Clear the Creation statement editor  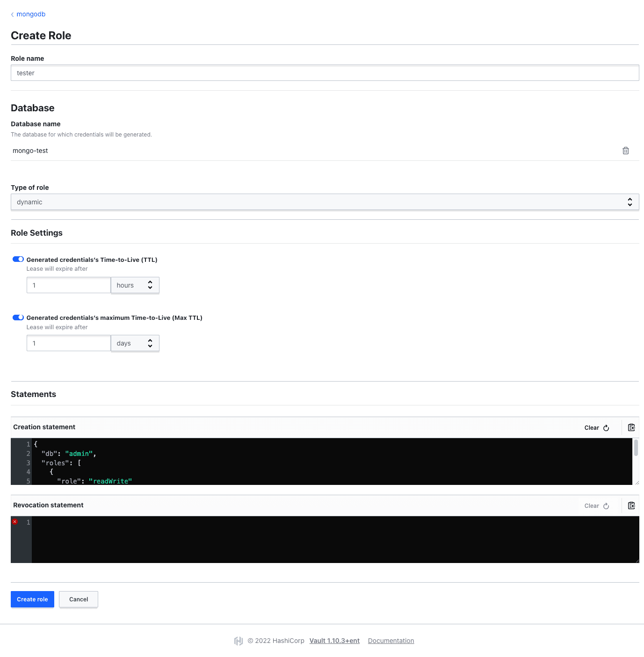click(597, 428)
